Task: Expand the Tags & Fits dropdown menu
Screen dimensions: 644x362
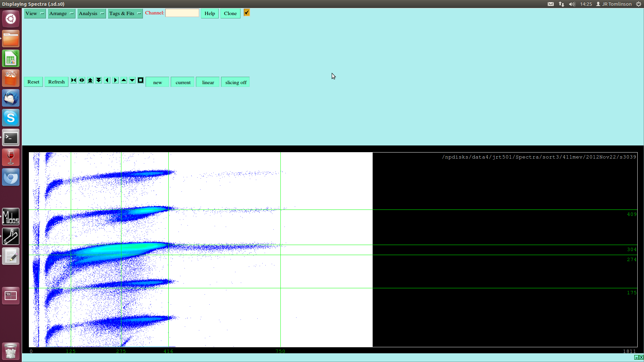Action: tap(125, 13)
